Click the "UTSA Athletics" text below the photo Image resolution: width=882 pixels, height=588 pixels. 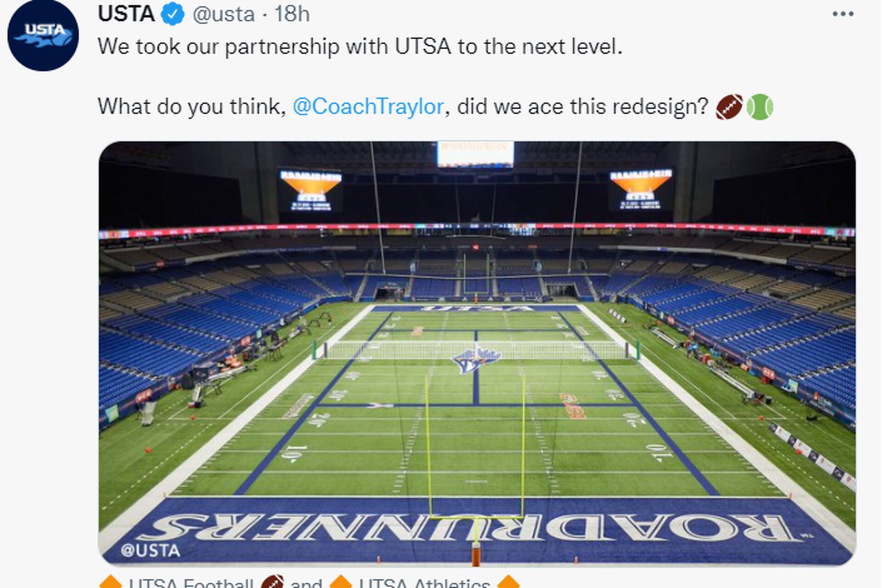coord(424,582)
